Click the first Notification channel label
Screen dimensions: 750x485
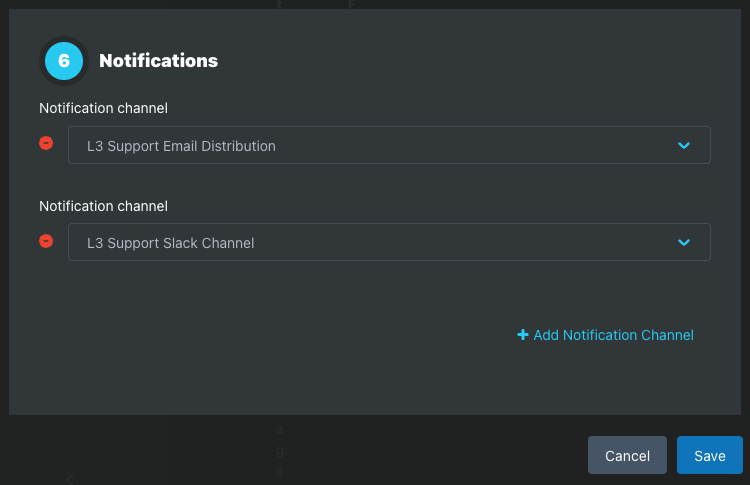point(103,107)
